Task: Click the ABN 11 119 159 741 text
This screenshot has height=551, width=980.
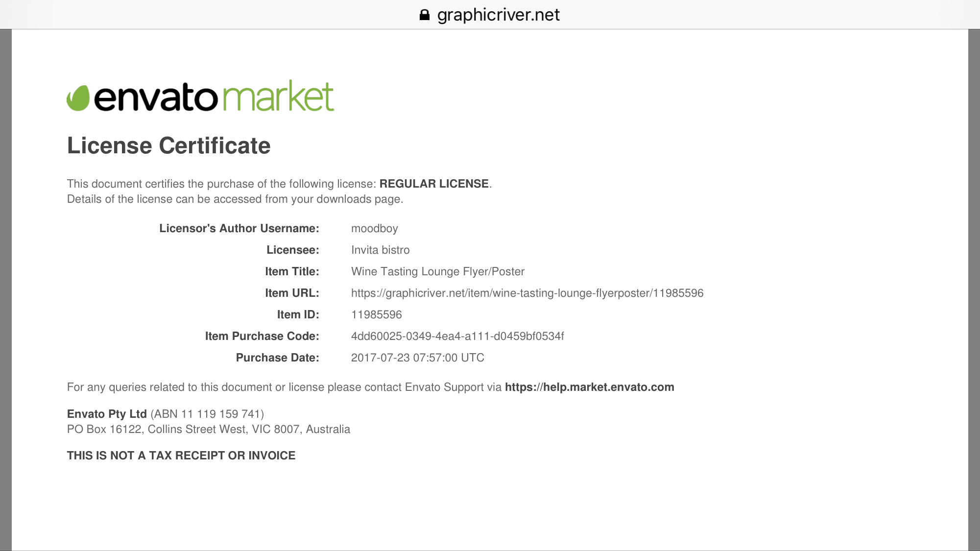Action: [x=207, y=414]
